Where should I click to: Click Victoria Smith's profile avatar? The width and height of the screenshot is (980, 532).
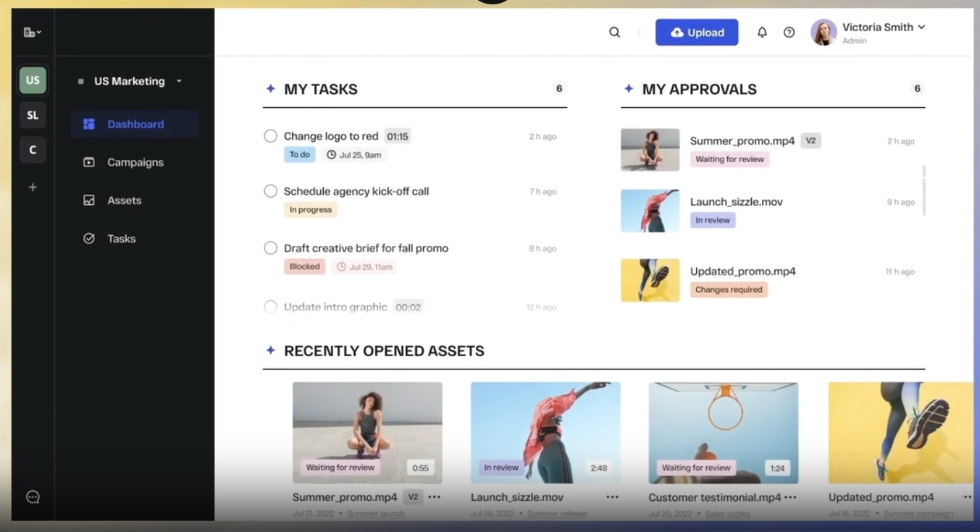click(x=824, y=33)
